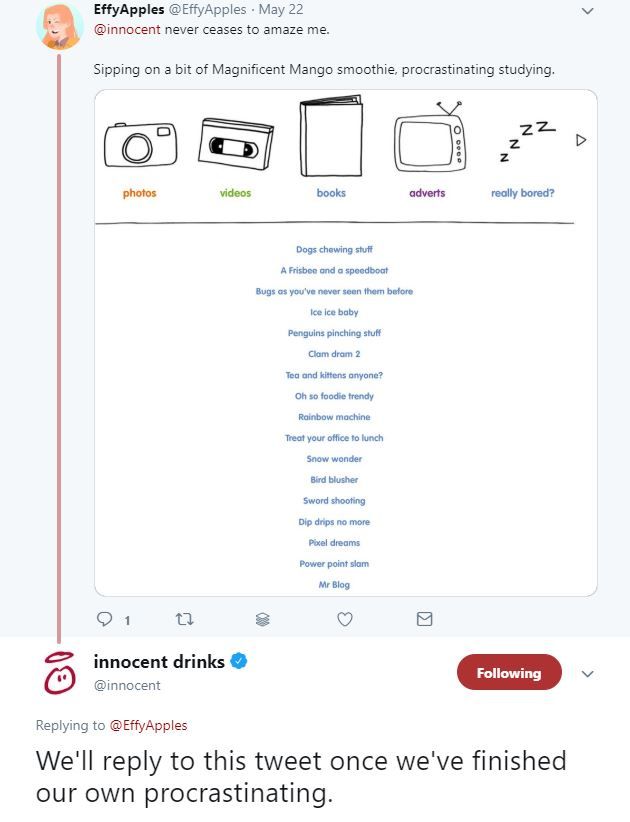
Task: Open the Dogs chewing stuff link
Action: pyautogui.click(x=334, y=250)
